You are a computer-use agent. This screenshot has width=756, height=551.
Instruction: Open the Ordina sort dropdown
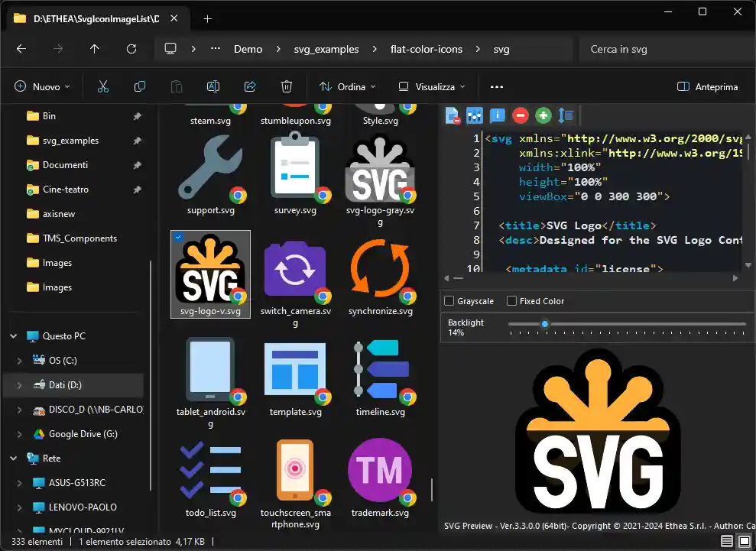tap(348, 87)
